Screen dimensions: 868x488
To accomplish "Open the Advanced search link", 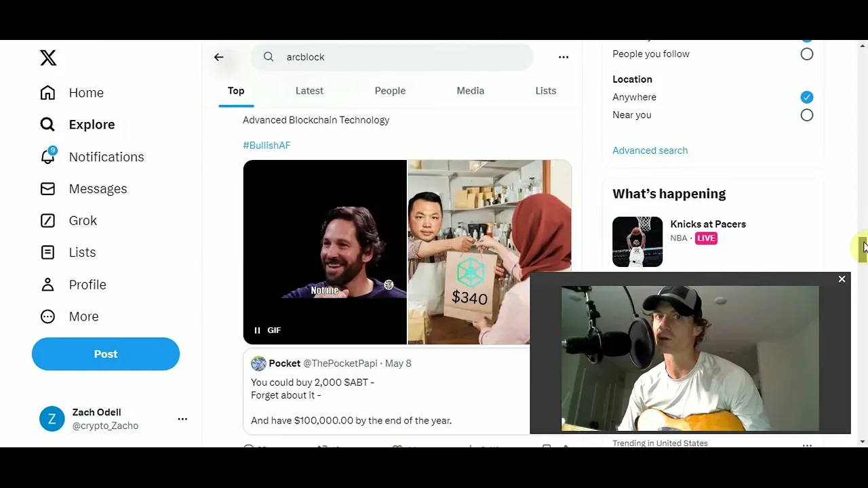I will pos(650,150).
